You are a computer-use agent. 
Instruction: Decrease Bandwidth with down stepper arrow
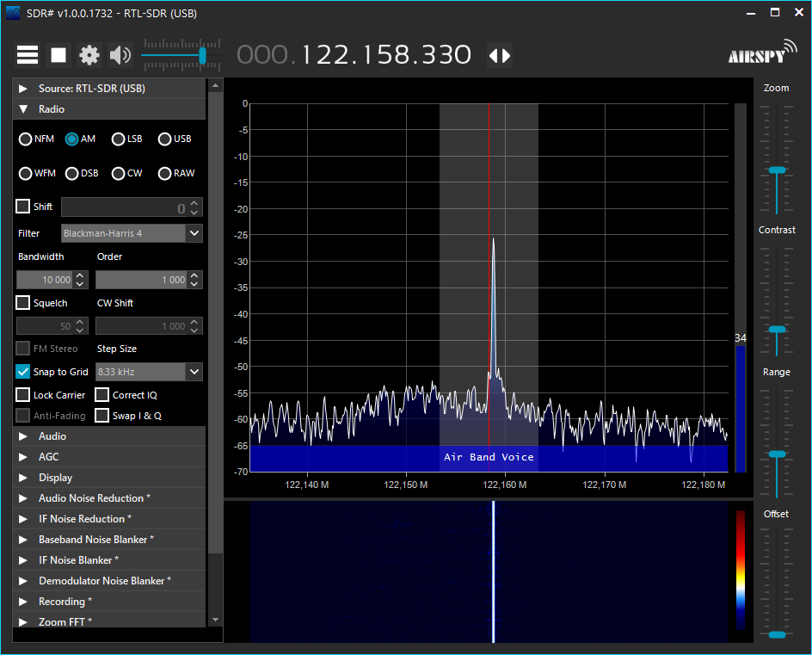point(80,284)
